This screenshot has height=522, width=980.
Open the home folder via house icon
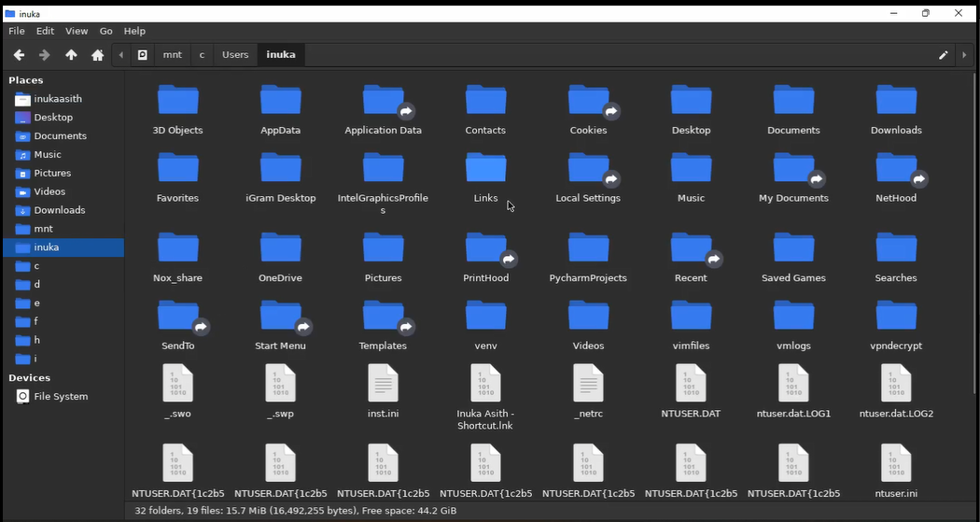pos(97,55)
